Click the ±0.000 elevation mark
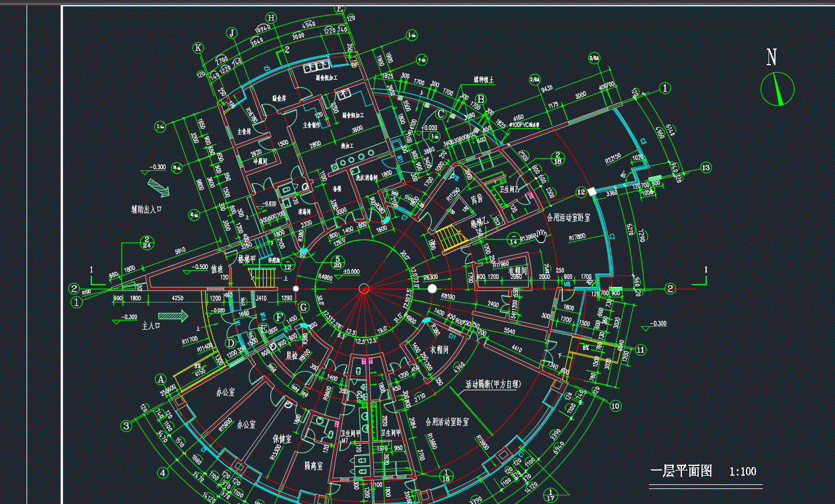The width and height of the screenshot is (835, 504). coord(351,271)
